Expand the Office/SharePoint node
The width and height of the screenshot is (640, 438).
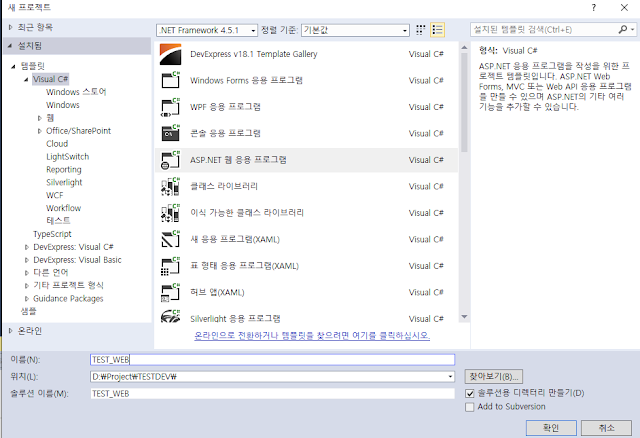tap(40, 131)
